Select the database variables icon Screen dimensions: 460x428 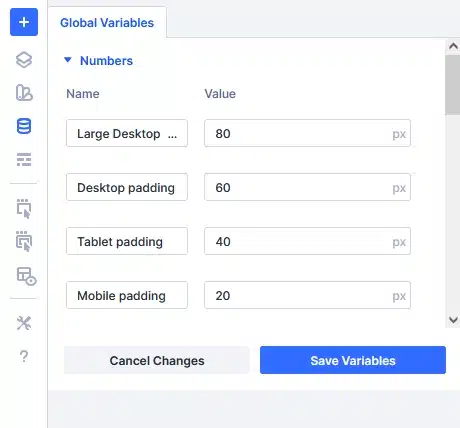(24, 126)
